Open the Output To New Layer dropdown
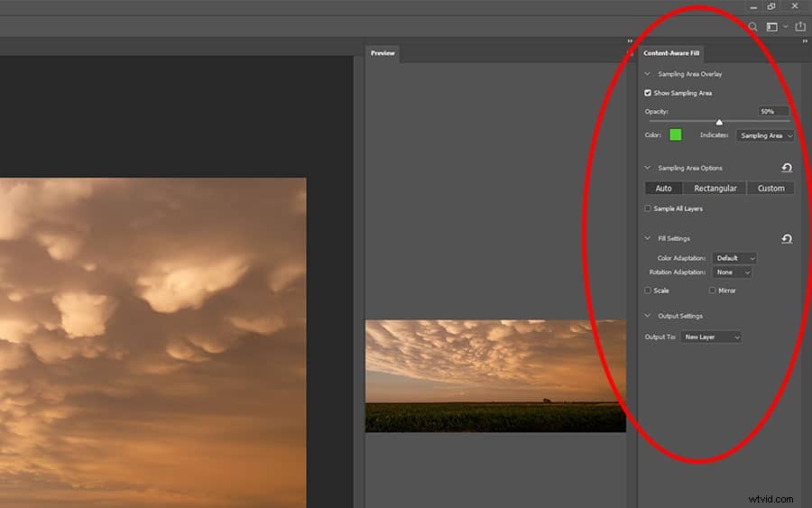The width and height of the screenshot is (812, 508). coord(711,337)
